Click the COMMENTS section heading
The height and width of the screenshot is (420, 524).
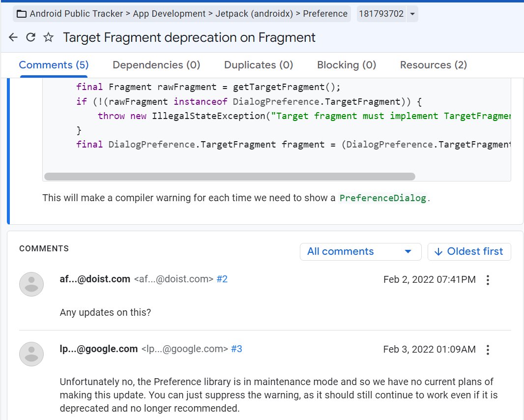[44, 248]
